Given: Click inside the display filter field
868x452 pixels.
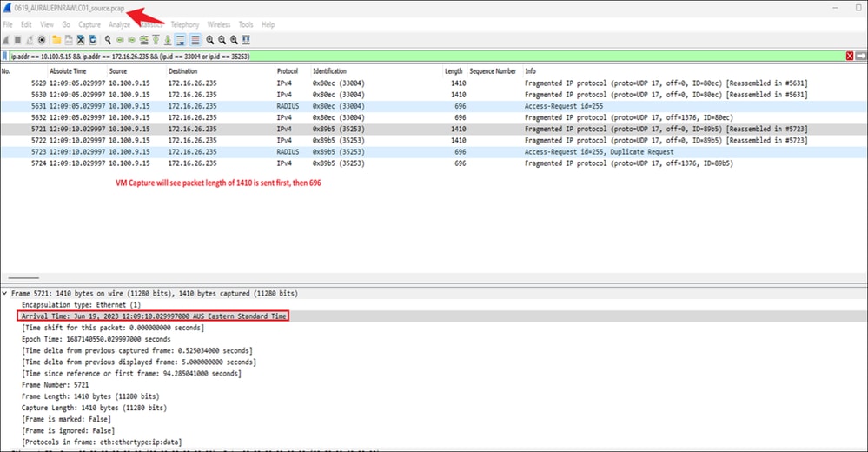Looking at the screenshot, I should [427, 56].
